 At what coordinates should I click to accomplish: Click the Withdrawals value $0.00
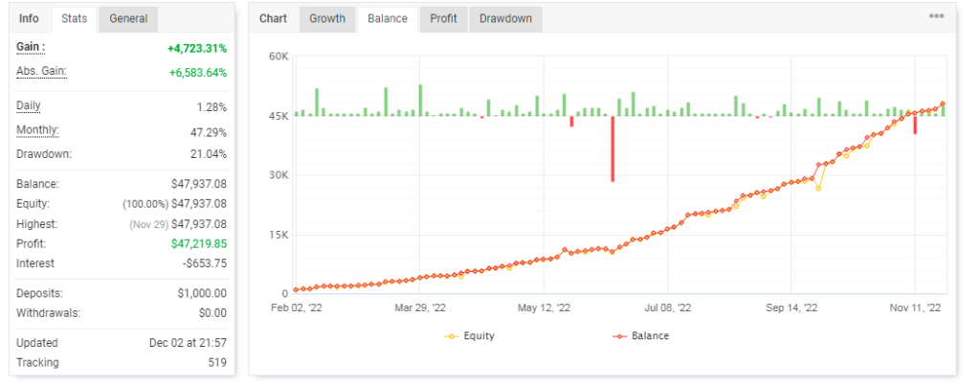[212, 312]
